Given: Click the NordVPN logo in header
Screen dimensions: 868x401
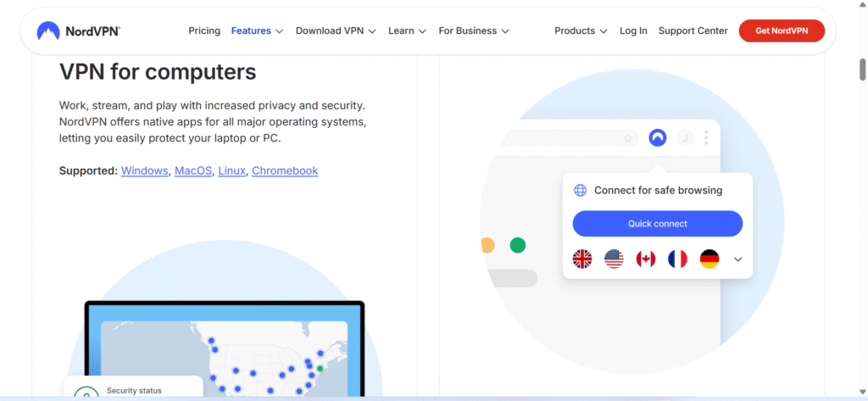Looking at the screenshot, I should [79, 31].
